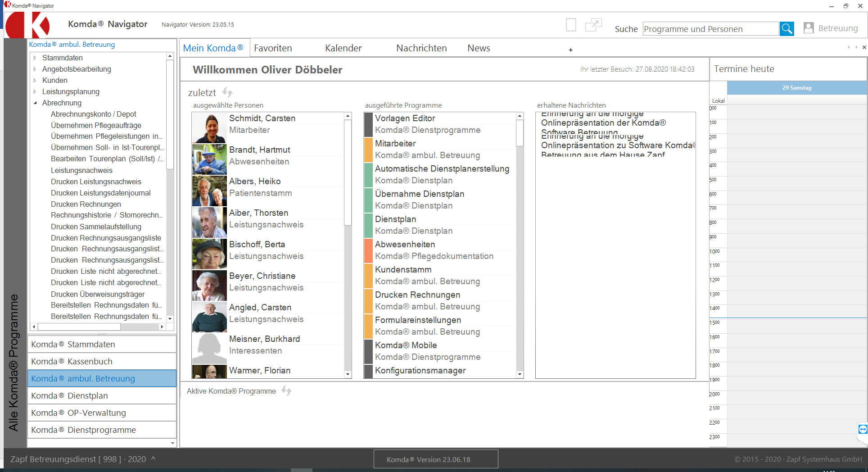Open the TeamViewer quick-connect icon
This screenshot has width=868, height=472.
(863, 429)
